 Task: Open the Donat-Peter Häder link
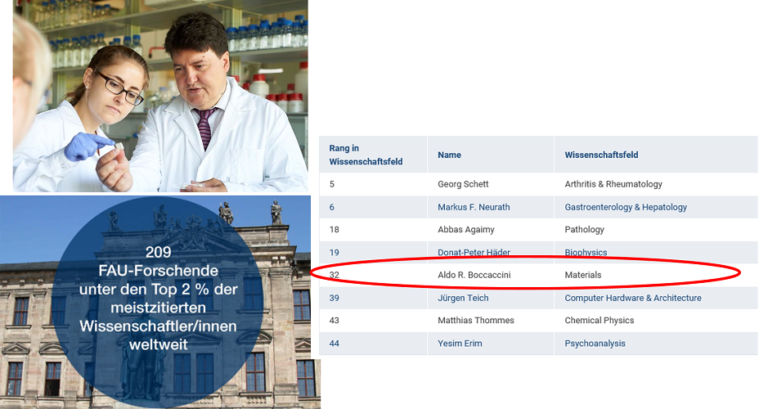(474, 252)
